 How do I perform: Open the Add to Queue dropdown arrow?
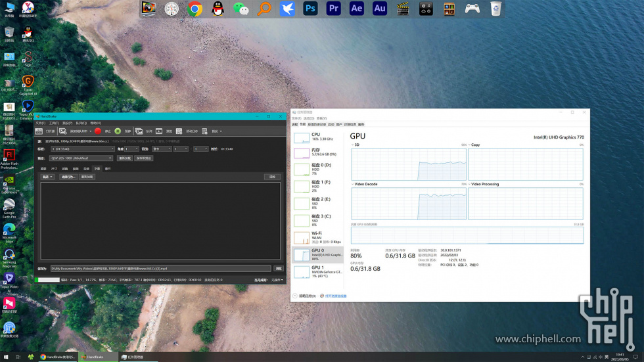(x=91, y=131)
